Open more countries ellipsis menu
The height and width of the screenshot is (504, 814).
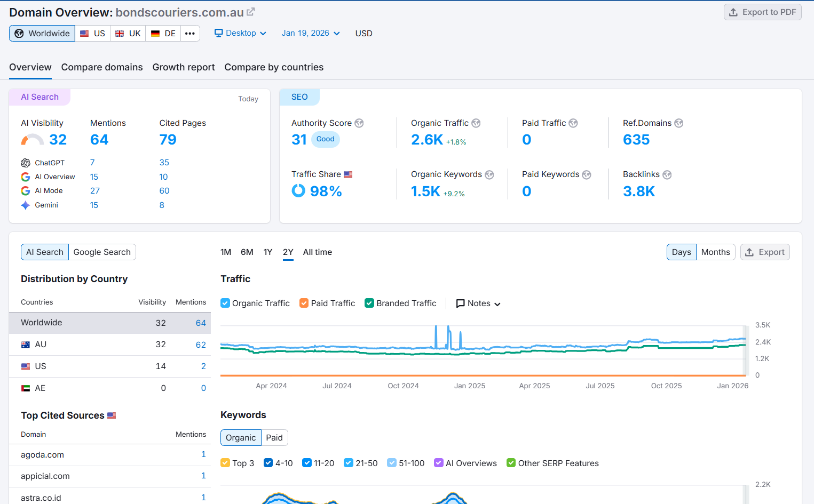tap(190, 34)
